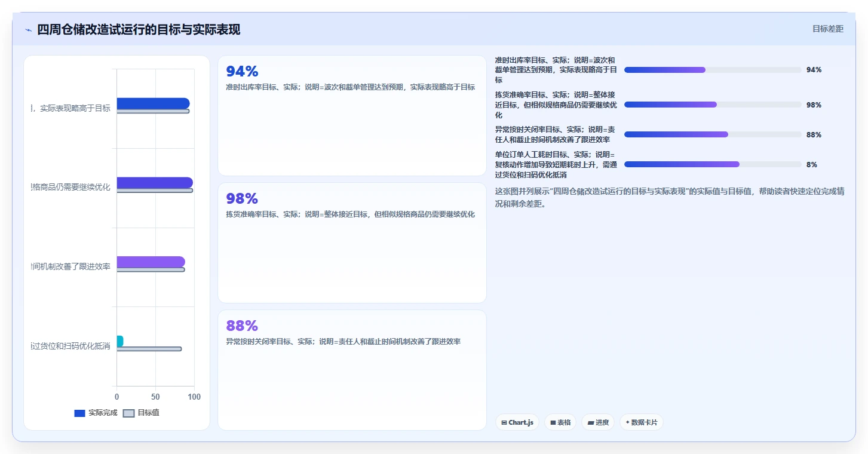Click the blue actual bar for 实际表现略高于目标
Screen dimensions: 868x454
tap(153, 103)
